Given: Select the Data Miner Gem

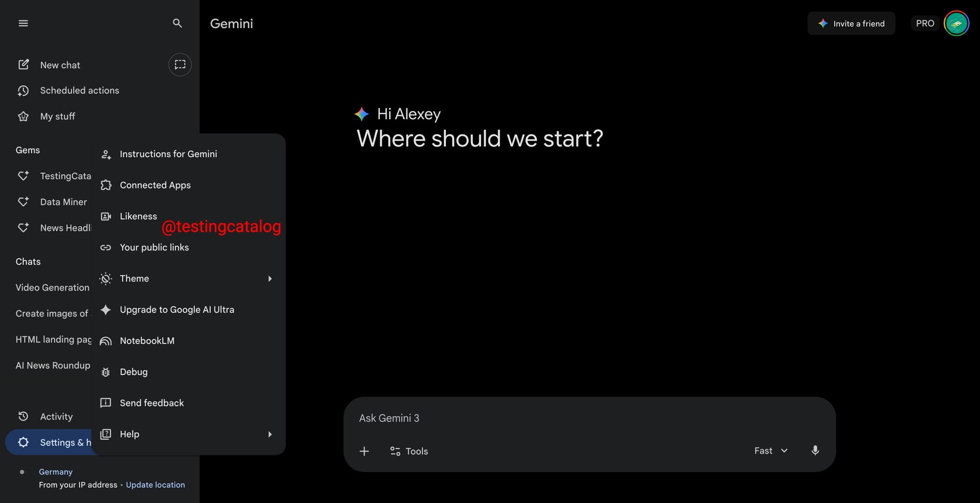Looking at the screenshot, I should [x=63, y=201].
